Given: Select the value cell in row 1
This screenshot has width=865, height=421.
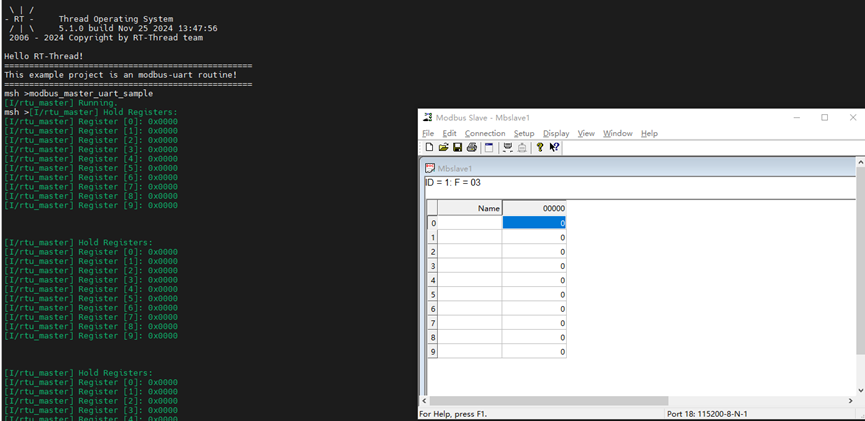Looking at the screenshot, I should [x=534, y=237].
